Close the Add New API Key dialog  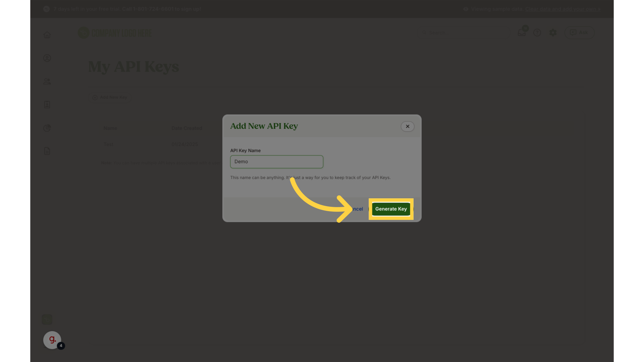pyautogui.click(x=408, y=126)
